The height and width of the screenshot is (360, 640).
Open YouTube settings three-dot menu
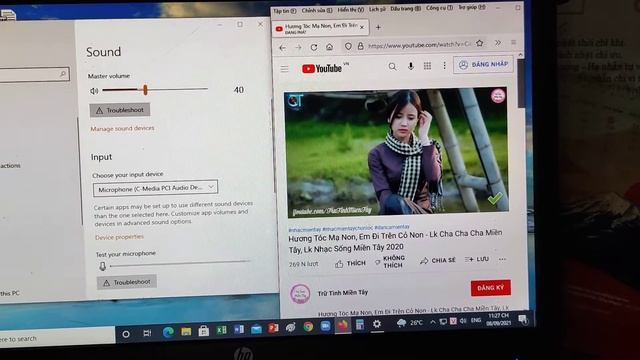[444, 65]
